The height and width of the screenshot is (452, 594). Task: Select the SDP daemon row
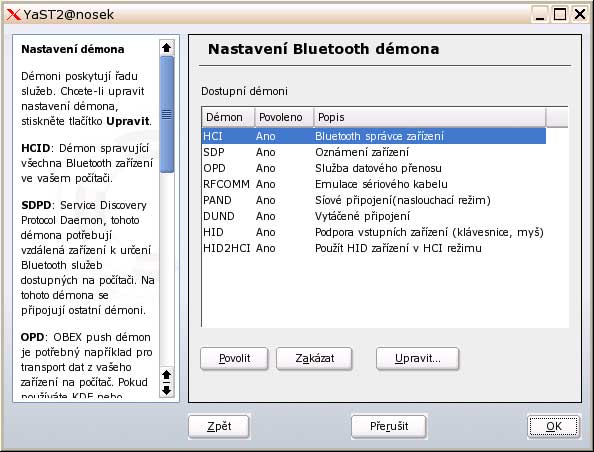[x=374, y=152]
